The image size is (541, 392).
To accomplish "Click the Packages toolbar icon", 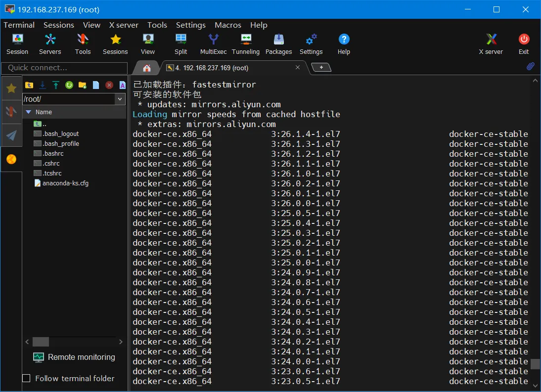I will click(x=278, y=44).
